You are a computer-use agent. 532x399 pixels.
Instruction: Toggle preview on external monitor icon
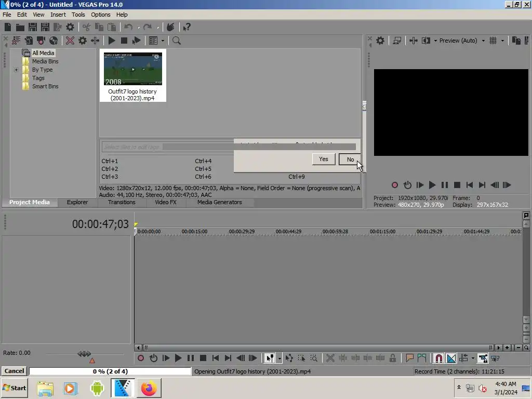[x=397, y=41]
